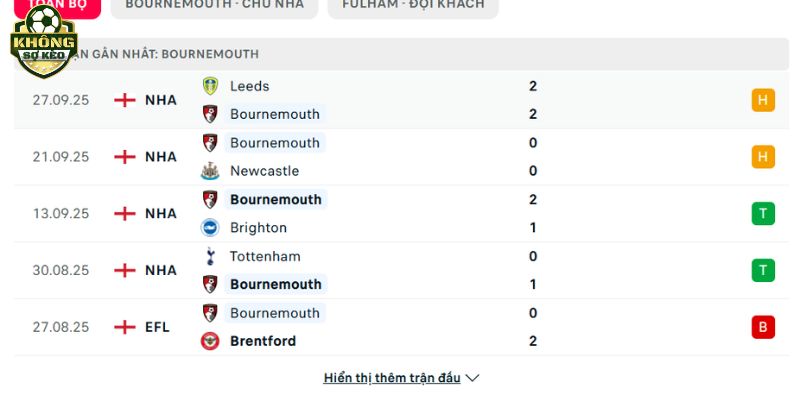Click the England flag on 27.09.25 row
Image resolution: width=800 pixels, height=400 pixels.
pyautogui.click(x=125, y=100)
